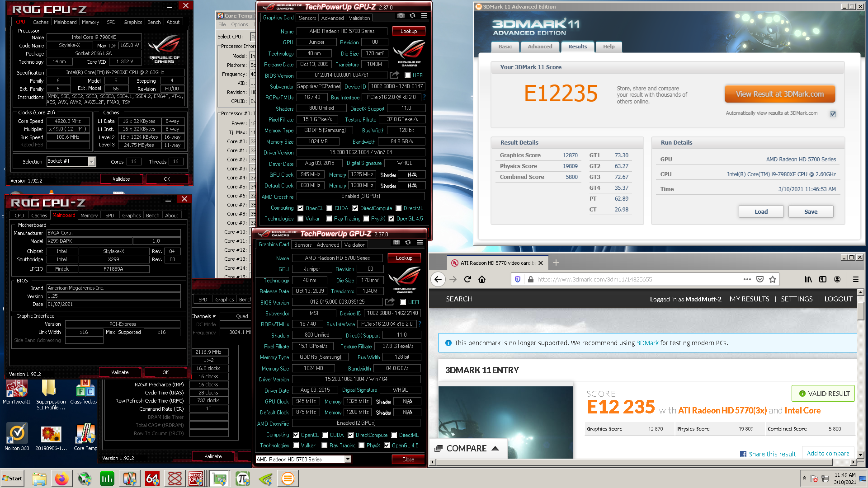Open MY RESULTS link on 3dmark site
Viewport: 868px width, 488px height.
pyautogui.click(x=749, y=299)
